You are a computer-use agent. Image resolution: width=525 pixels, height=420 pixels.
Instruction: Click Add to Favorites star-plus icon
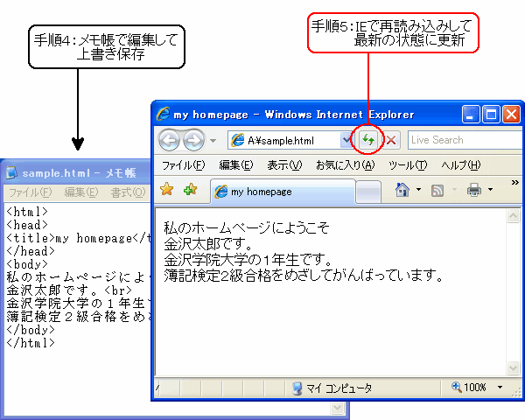click(x=190, y=190)
